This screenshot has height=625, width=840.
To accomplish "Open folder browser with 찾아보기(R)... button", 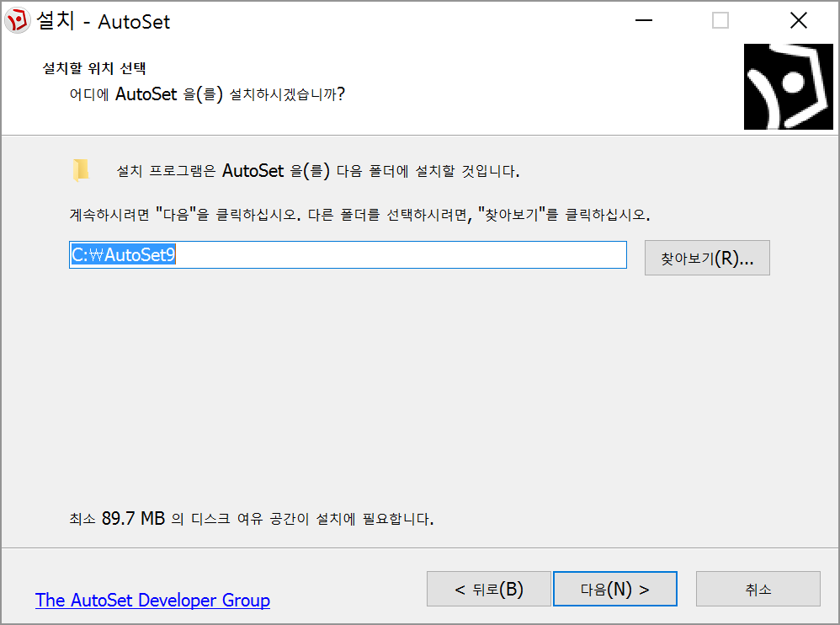I will point(707,258).
